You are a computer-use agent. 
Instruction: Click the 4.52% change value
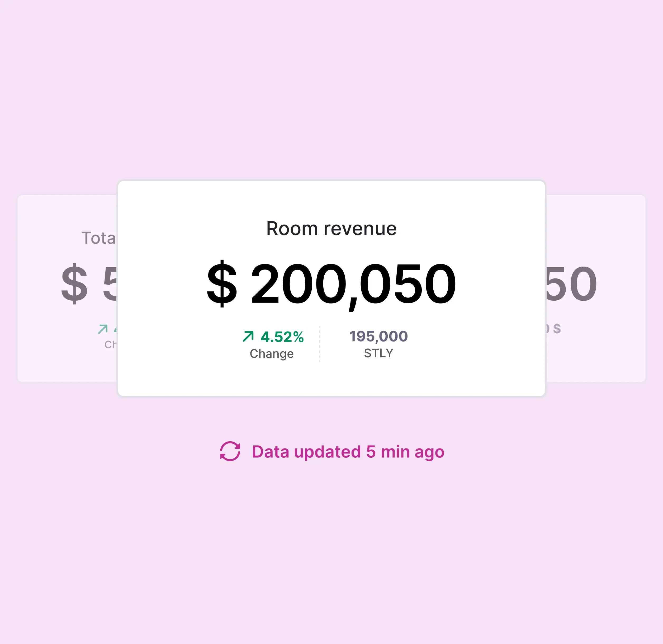point(282,337)
